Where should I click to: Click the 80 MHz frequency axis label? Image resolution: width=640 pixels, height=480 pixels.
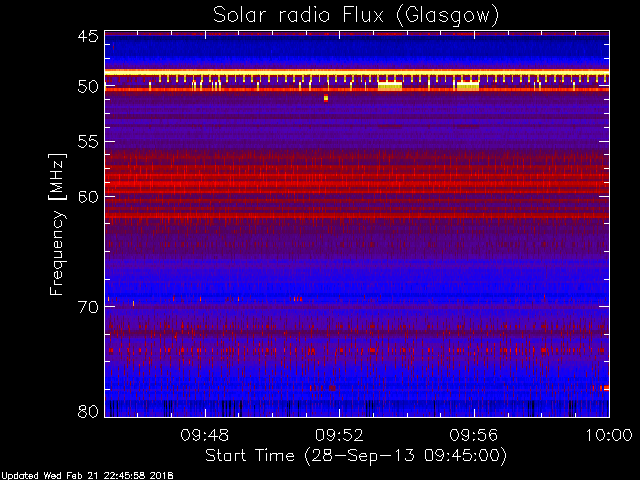(x=88, y=411)
